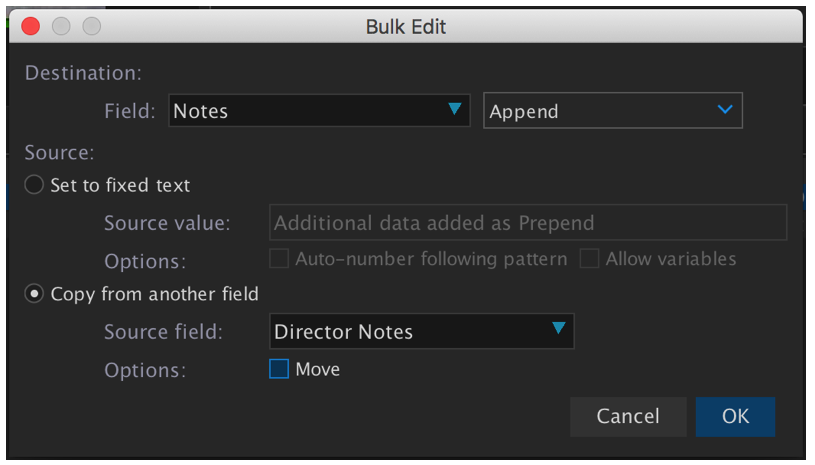Expand the Source field dropdown showing Director Notes
This screenshot has width=815, height=465.
pyautogui.click(x=410, y=332)
